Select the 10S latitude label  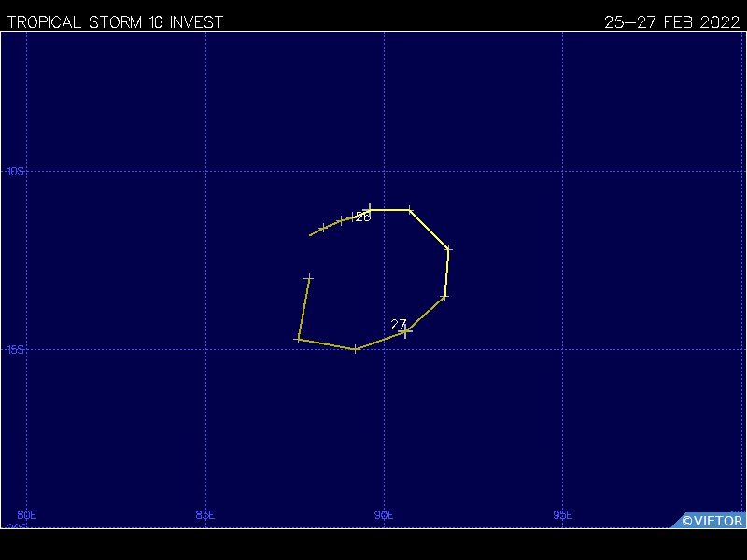(15, 172)
